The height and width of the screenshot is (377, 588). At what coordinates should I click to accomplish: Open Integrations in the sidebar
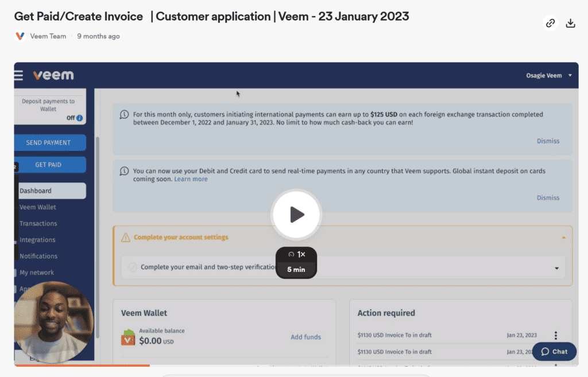(x=37, y=240)
